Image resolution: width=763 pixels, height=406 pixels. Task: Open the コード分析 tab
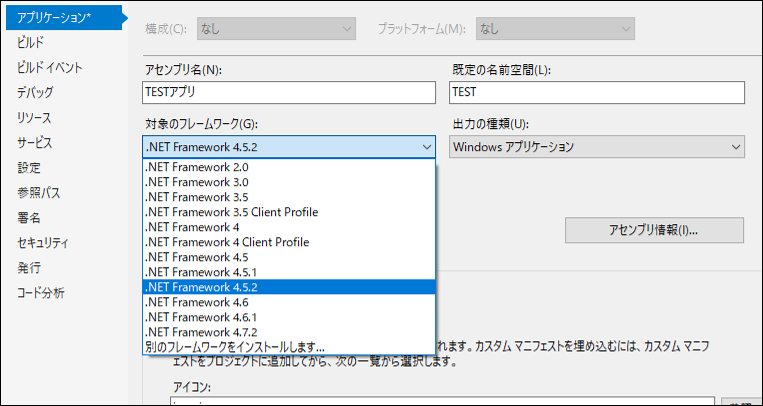(41, 293)
